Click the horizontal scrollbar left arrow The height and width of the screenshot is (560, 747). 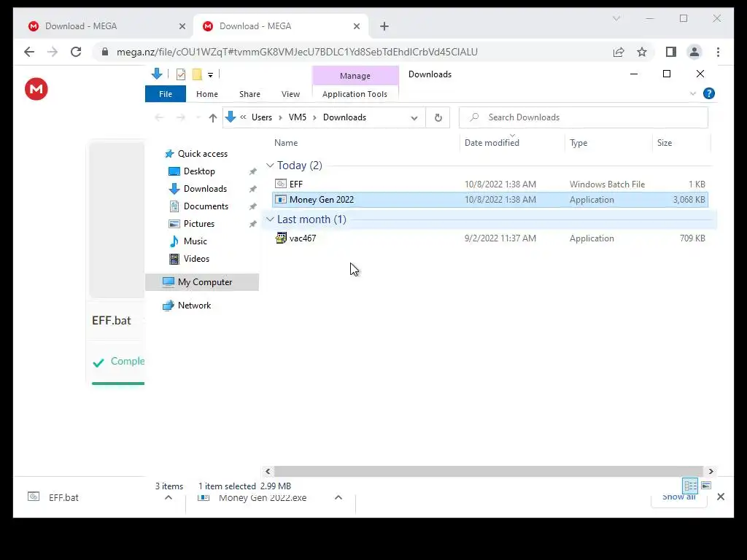coord(268,472)
